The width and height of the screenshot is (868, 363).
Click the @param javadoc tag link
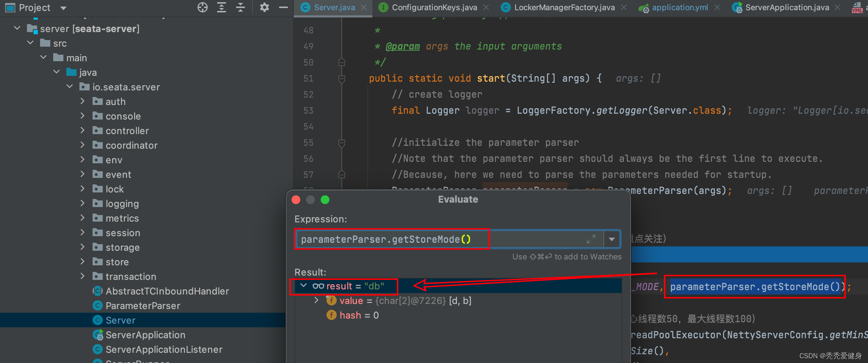(x=403, y=47)
